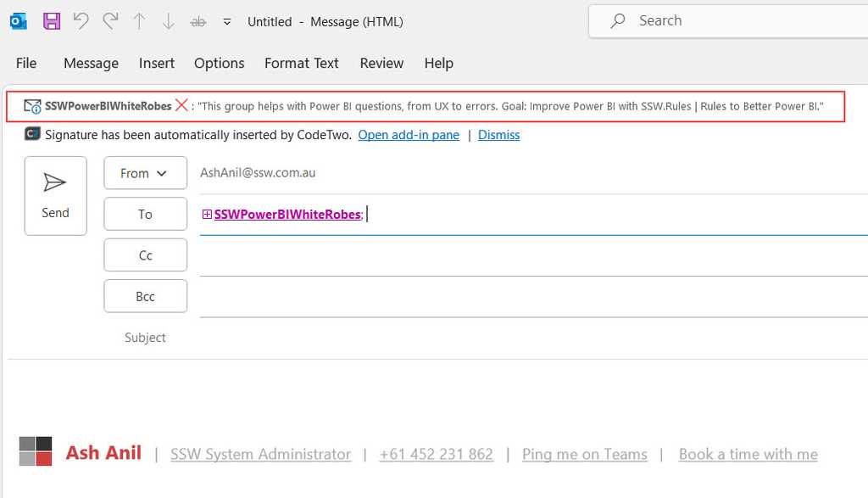The width and height of the screenshot is (868, 498).
Task: Open the Customize Quick Access Toolbar chevron
Action: (x=226, y=22)
